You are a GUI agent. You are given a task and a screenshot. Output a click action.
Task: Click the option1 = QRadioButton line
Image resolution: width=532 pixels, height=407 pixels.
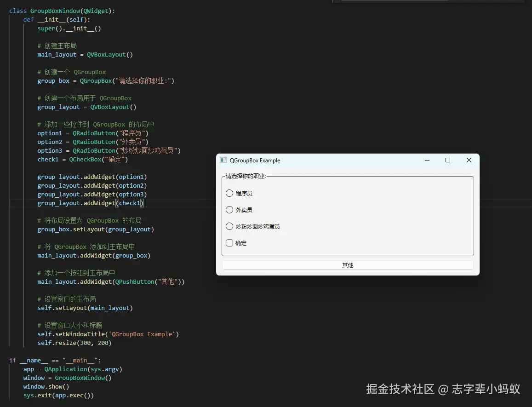pos(93,133)
